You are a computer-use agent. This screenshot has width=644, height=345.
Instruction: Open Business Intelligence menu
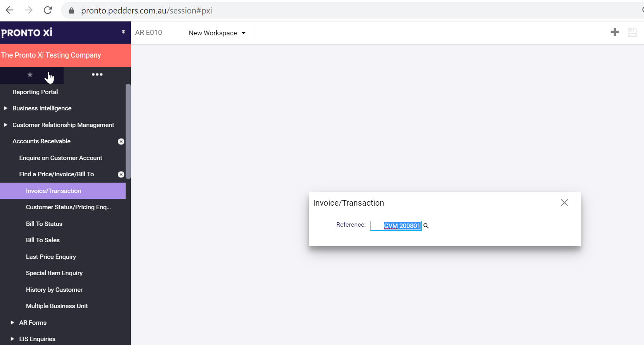point(42,108)
